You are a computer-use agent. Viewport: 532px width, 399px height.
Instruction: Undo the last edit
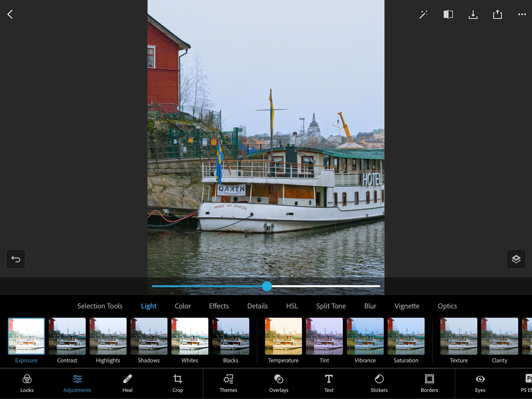click(16, 259)
